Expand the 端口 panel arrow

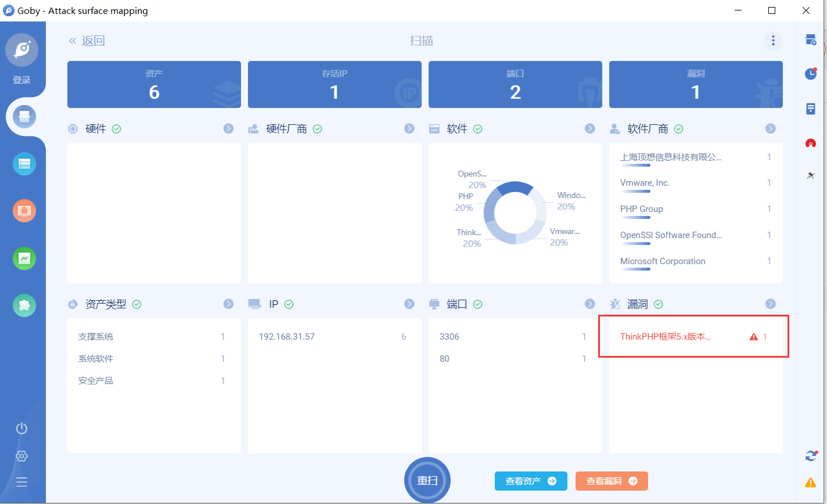click(590, 304)
